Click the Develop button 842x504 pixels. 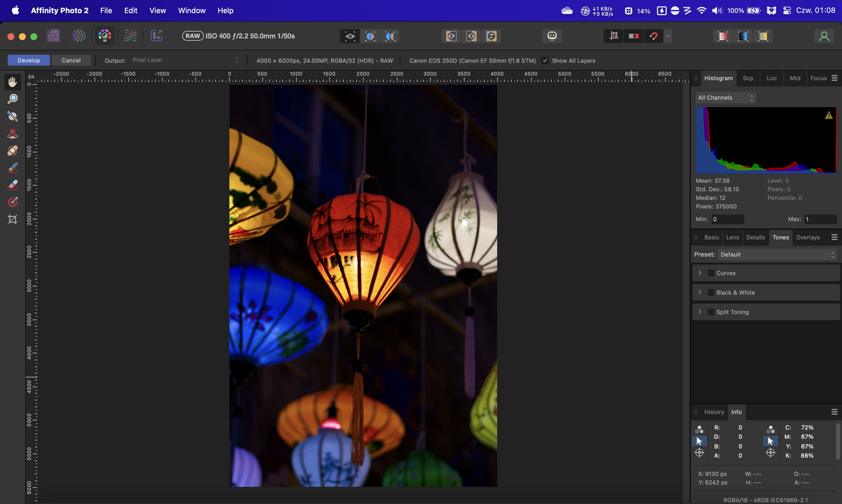[x=29, y=60]
